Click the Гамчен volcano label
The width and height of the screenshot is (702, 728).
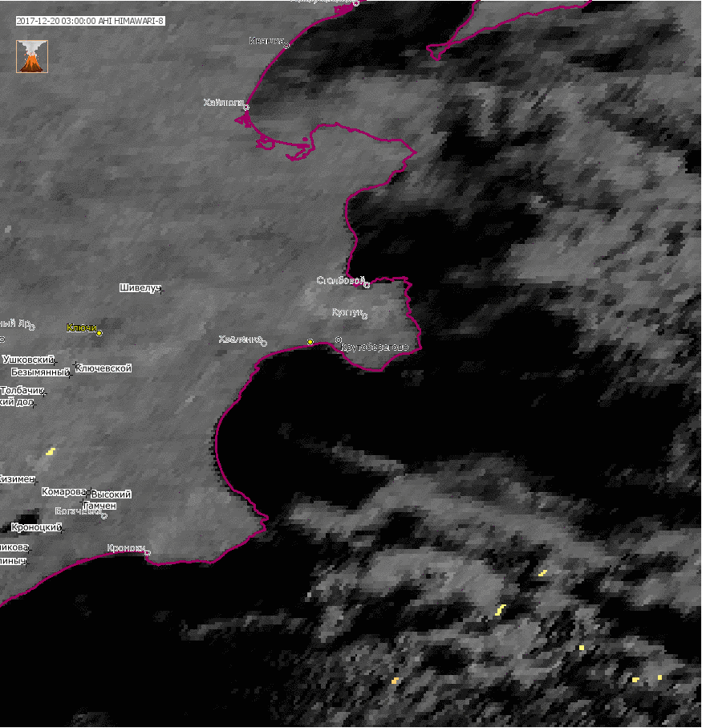tap(99, 506)
